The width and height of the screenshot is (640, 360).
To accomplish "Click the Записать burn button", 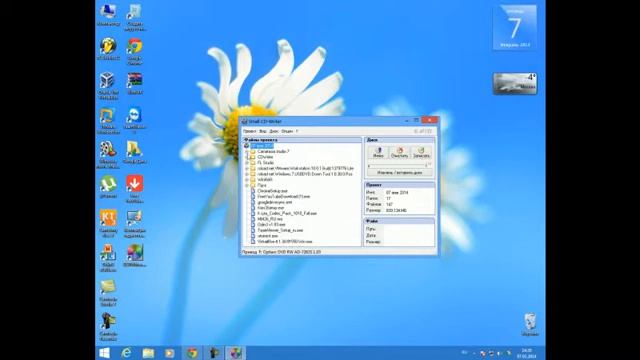I will [421, 153].
